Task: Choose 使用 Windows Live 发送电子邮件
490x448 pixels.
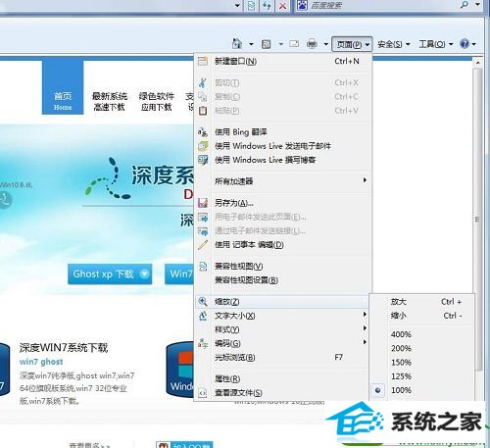Action: tap(283, 146)
